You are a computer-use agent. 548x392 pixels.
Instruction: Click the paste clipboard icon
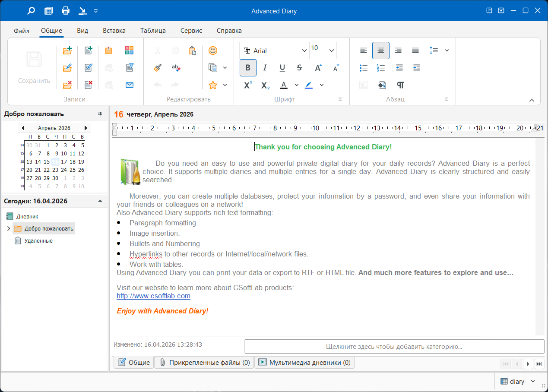pyautogui.click(x=193, y=51)
